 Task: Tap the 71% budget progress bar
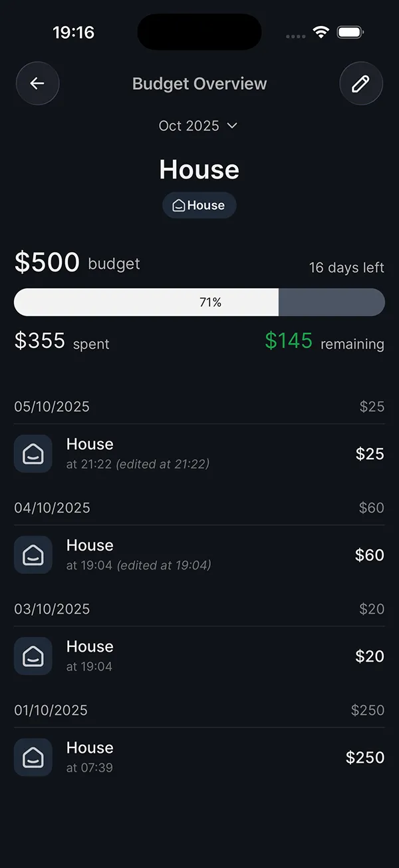199,302
